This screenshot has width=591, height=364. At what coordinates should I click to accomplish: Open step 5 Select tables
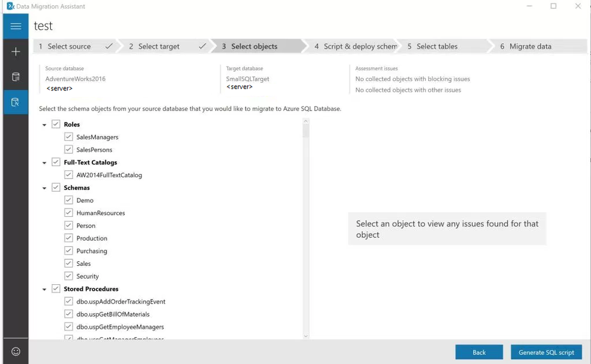coord(445,46)
